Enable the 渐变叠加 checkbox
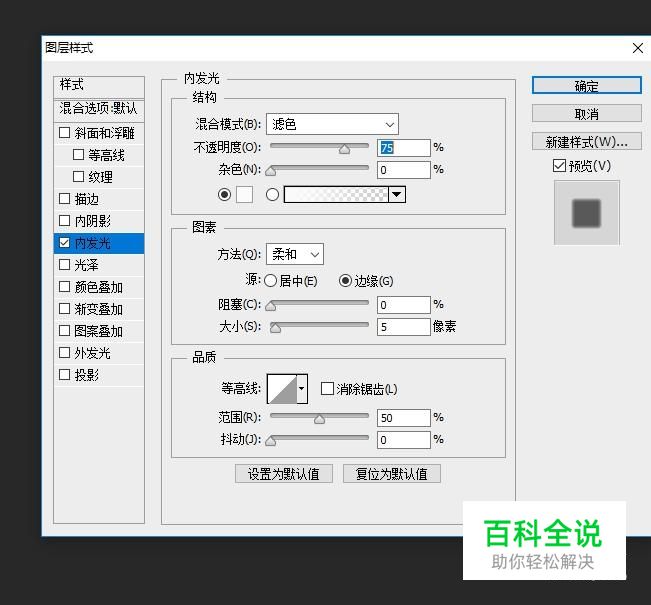This screenshot has width=651, height=605. (x=64, y=309)
